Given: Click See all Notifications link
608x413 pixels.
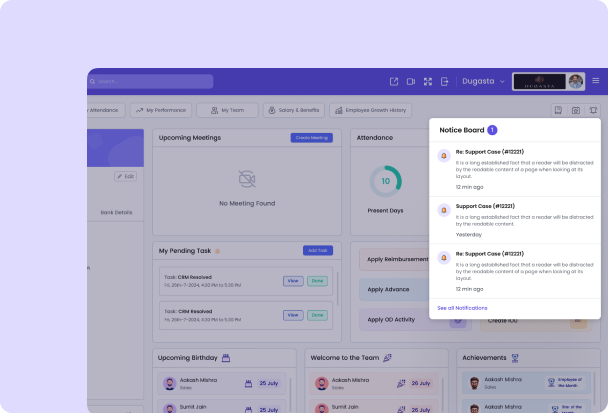Looking at the screenshot, I should coord(462,308).
